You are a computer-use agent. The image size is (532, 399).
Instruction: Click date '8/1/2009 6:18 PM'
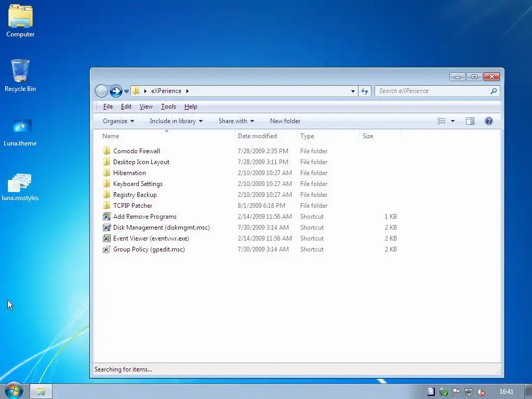[261, 206]
